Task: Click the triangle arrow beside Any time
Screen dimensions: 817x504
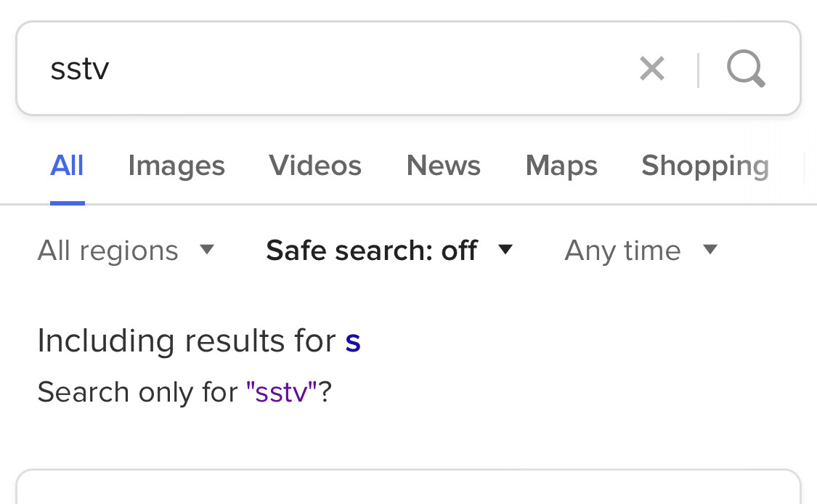Action: pos(710,250)
